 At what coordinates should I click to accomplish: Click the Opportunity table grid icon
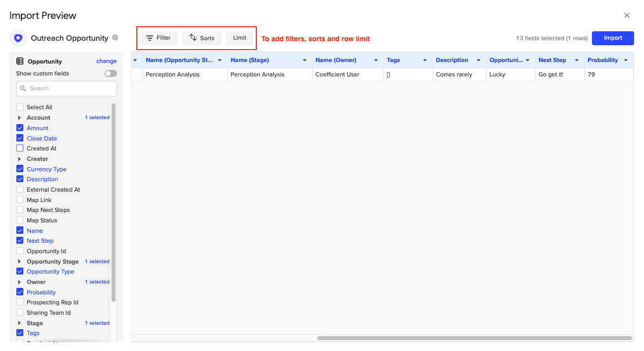coord(20,61)
